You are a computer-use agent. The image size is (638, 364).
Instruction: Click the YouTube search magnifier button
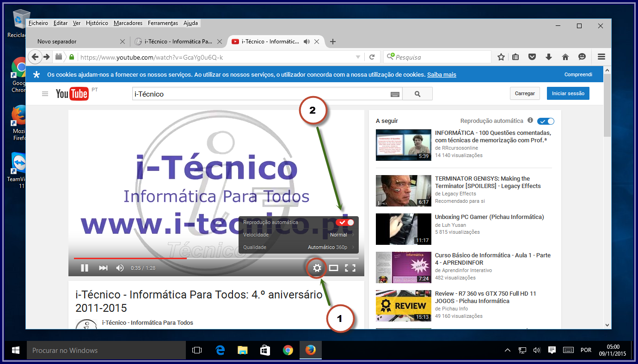pyautogui.click(x=417, y=94)
